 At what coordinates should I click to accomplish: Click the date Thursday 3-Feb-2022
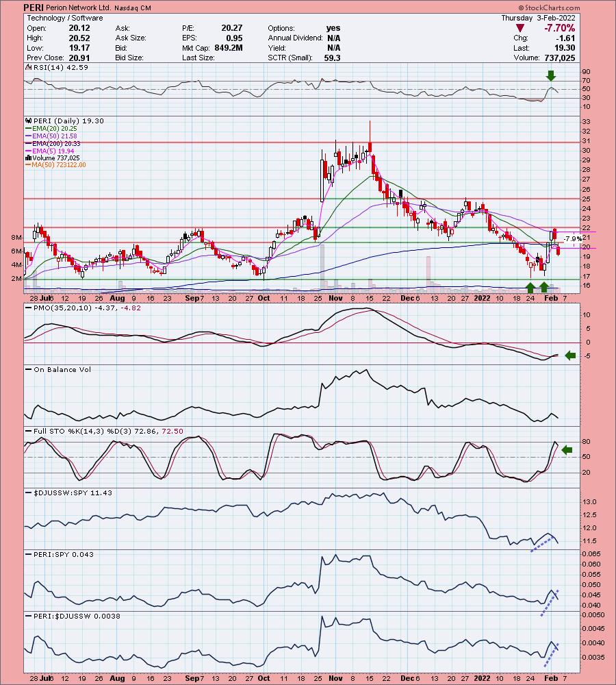[538, 18]
